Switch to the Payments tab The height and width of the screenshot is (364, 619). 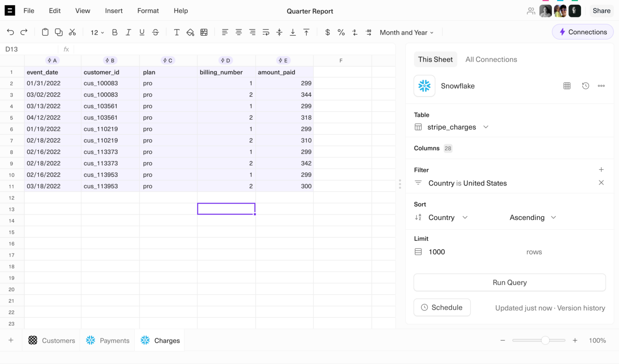click(107, 340)
